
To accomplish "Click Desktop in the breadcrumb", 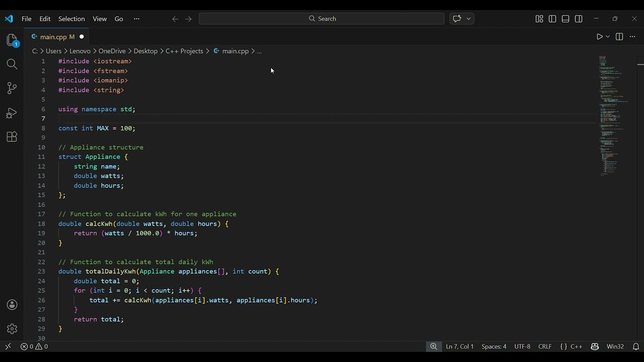I will [145, 51].
